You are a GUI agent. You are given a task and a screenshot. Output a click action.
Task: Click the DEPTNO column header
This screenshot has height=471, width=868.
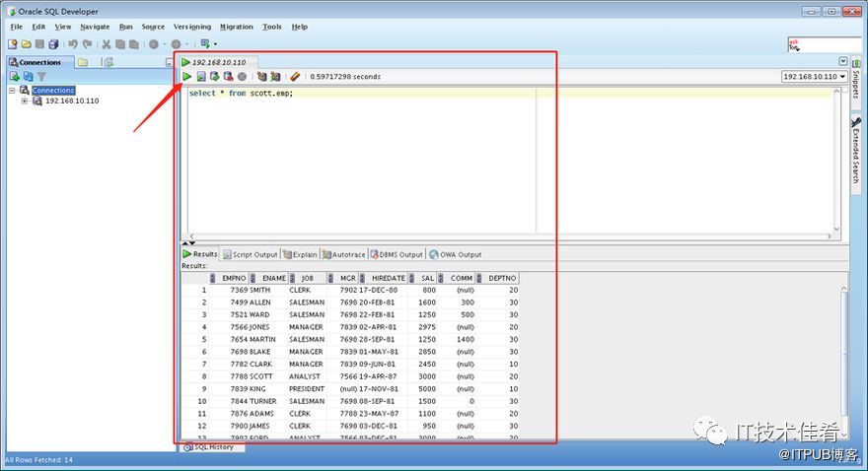coord(498,278)
